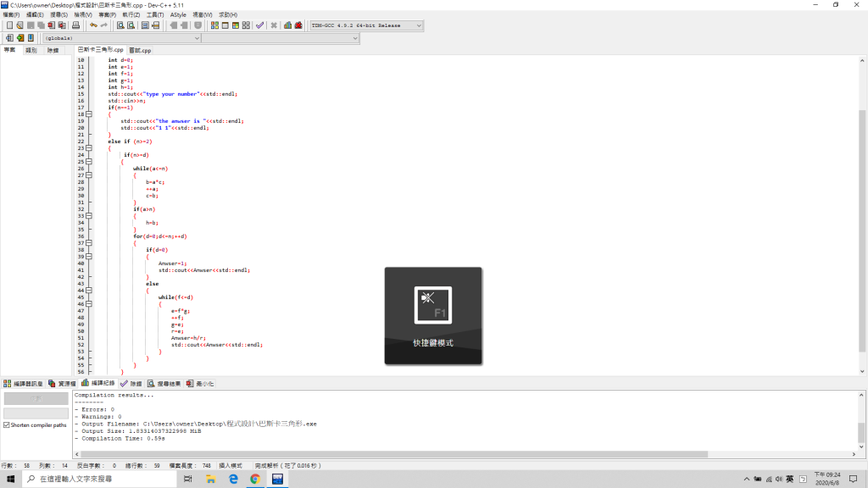Screen dimensions: 868x488
Task: Collapse the if(a>n) block at line 33
Action: 88,216
